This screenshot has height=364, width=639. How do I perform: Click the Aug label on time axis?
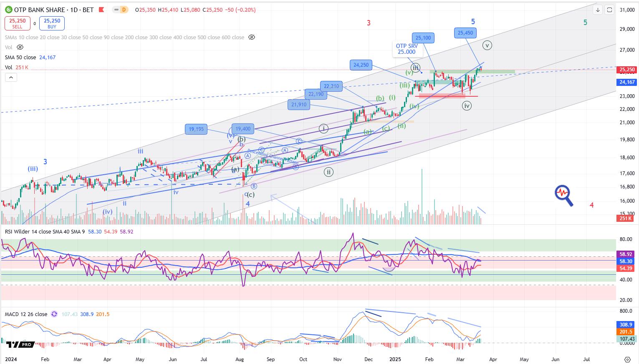pos(240,359)
